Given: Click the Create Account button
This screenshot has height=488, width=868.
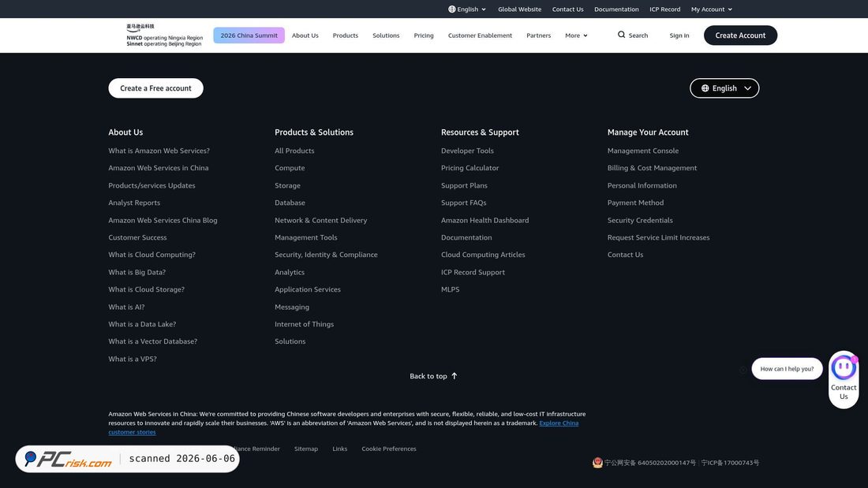Looking at the screenshot, I should (740, 35).
